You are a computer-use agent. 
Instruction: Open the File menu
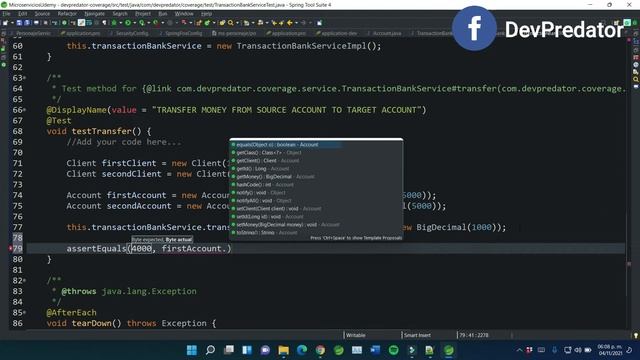click(x=6, y=13)
